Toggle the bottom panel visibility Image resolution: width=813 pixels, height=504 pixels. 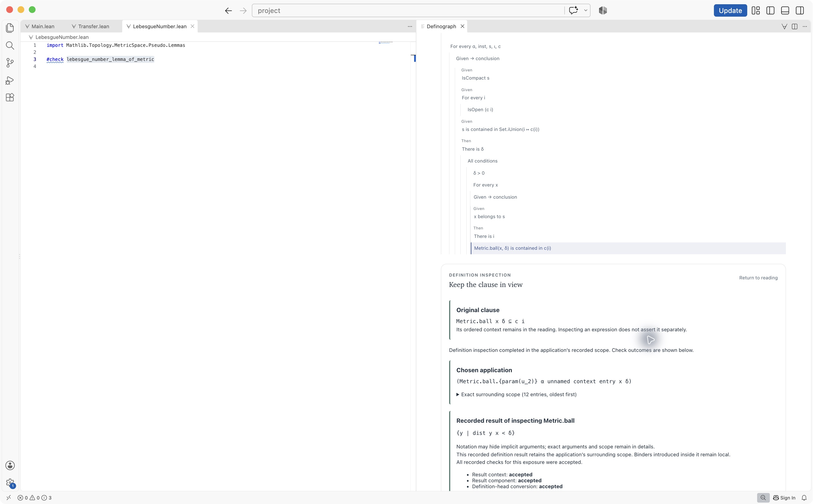click(785, 11)
